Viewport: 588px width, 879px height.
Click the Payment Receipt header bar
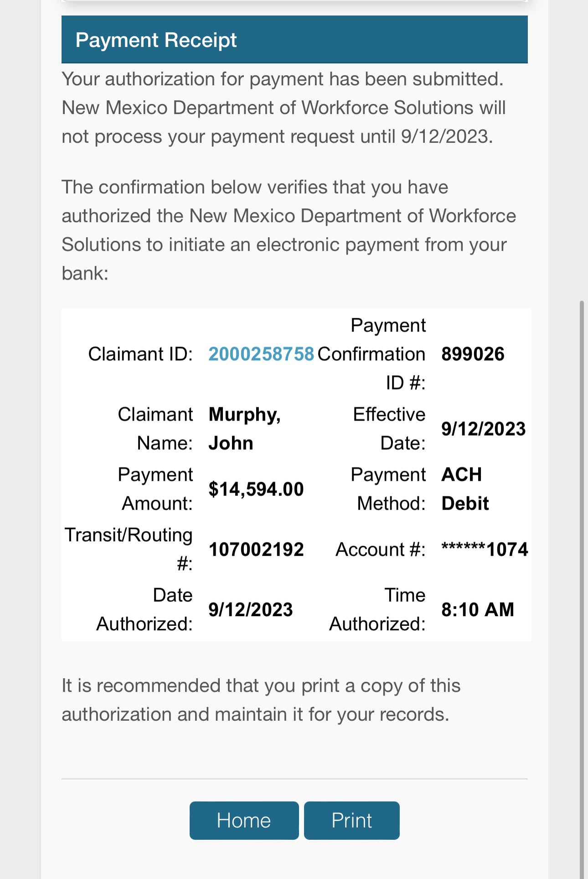click(x=294, y=40)
